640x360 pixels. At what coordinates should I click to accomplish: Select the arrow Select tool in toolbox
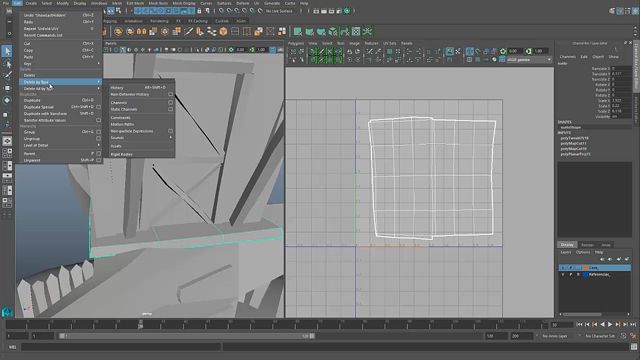7,51
